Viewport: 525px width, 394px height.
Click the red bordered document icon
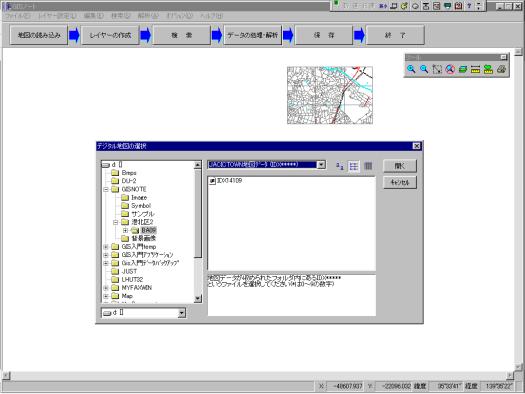click(458, 6)
